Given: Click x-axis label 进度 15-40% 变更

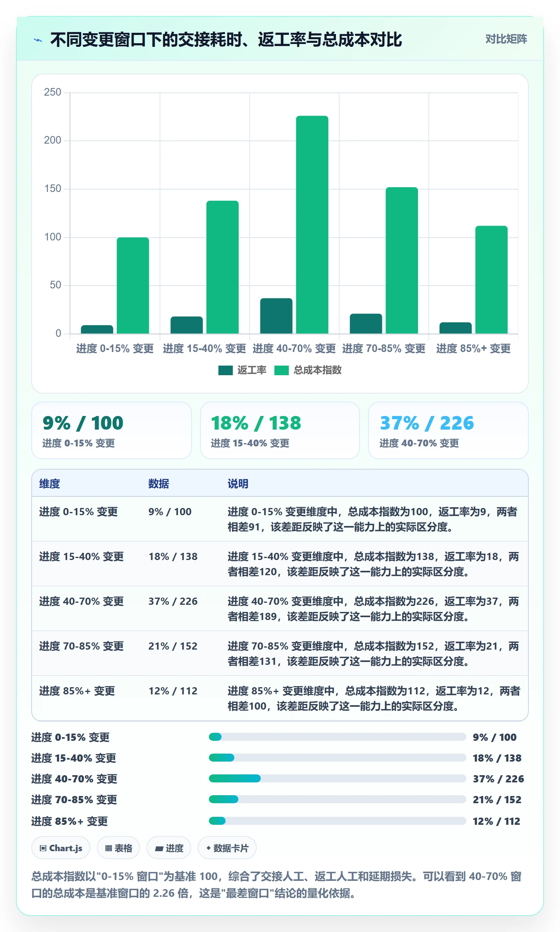Looking at the screenshot, I should (204, 348).
